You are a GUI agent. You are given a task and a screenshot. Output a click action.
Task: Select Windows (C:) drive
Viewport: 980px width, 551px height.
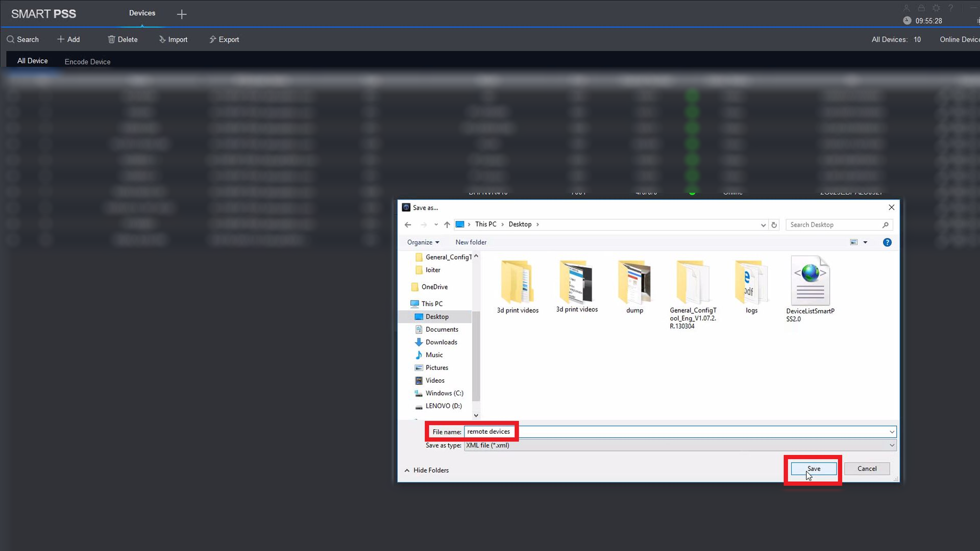point(439,393)
